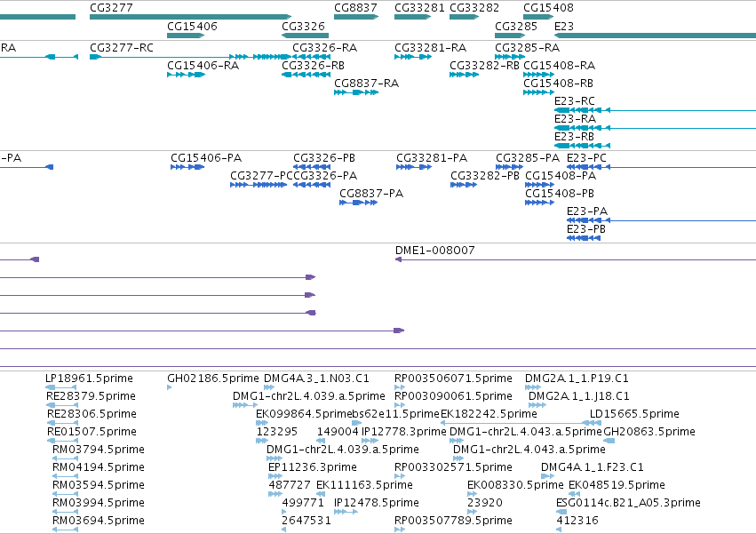Click the E23-RB transcript label
The image size is (756, 534).
tap(574, 137)
